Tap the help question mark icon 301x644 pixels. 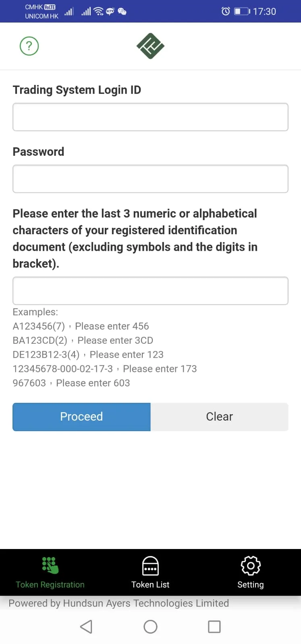29,46
